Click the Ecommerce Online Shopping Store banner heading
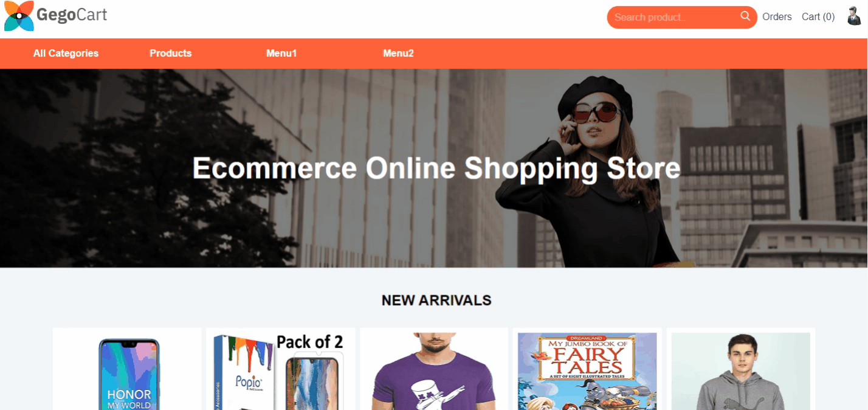 coord(436,168)
